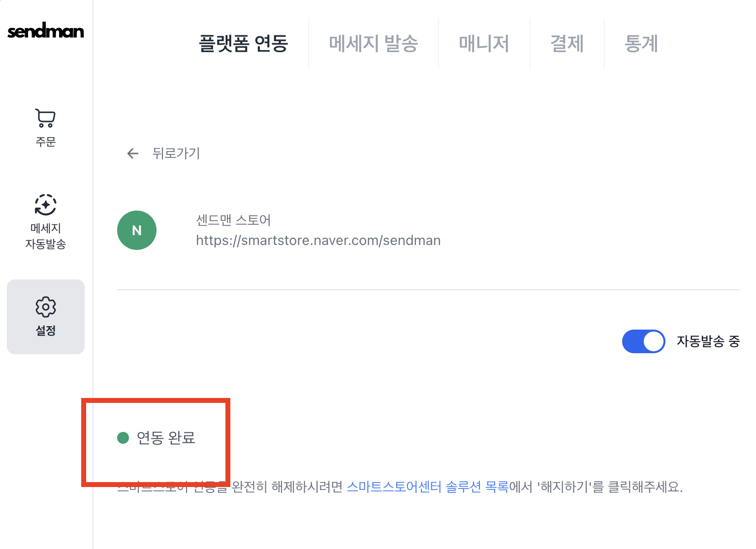Screen dimensions: 756x549
Task: Open the 통계 tab
Action: tap(641, 43)
